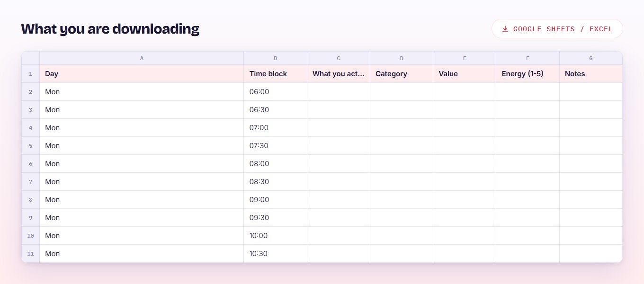Click the 'Mon' cell in row 5
644x284 pixels.
pyautogui.click(x=142, y=146)
